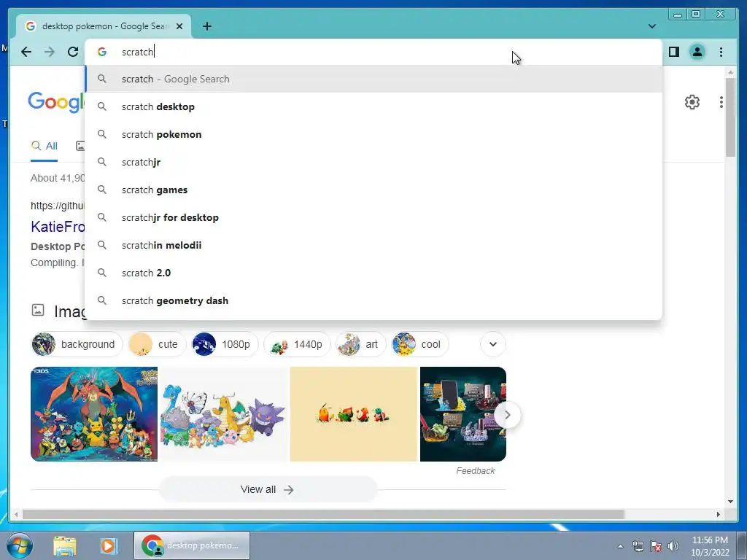
Task: Filter images by 'background' chip
Action: click(x=77, y=344)
